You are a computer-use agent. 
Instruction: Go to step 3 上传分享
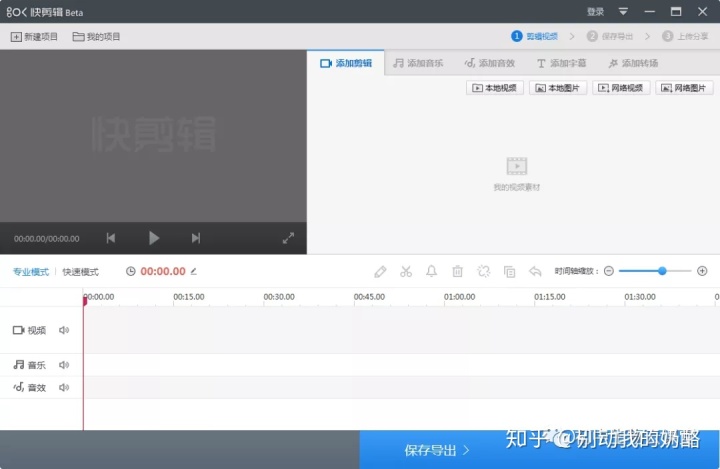coord(685,36)
